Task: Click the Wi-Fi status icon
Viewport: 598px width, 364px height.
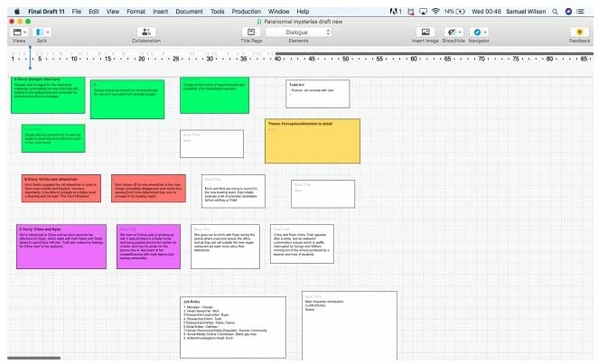Action: tap(436, 11)
